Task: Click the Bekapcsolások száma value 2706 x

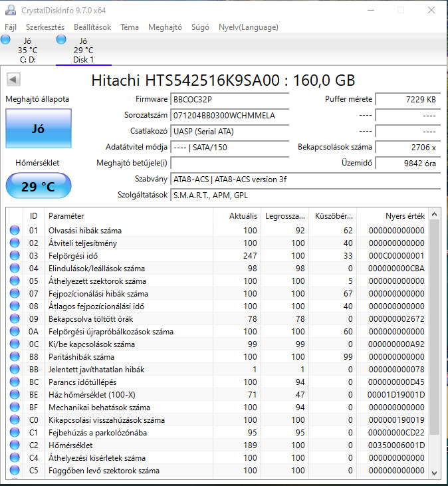Action: click(x=407, y=147)
